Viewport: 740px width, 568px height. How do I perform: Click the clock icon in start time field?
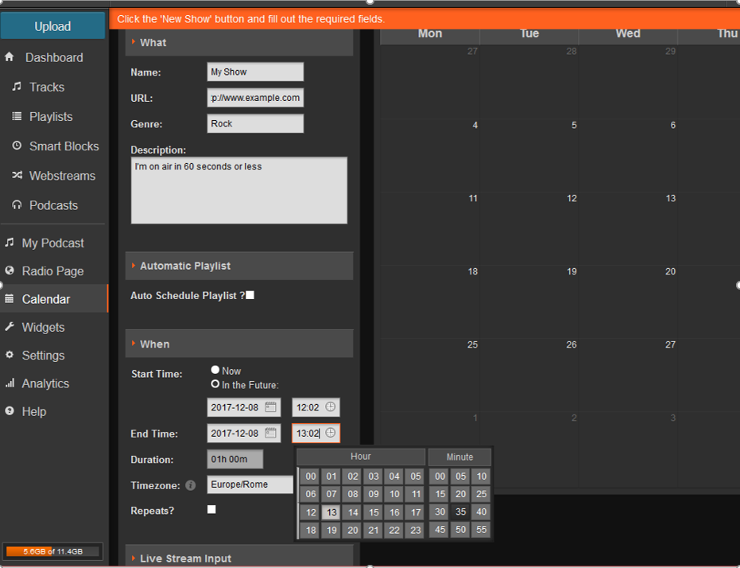tap(331, 407)
